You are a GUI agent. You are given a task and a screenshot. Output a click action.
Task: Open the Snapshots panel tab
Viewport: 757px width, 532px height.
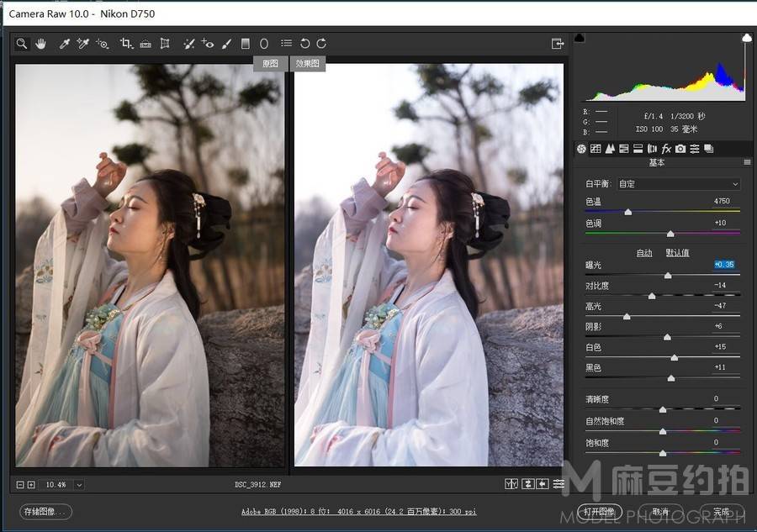click(709, 149)
